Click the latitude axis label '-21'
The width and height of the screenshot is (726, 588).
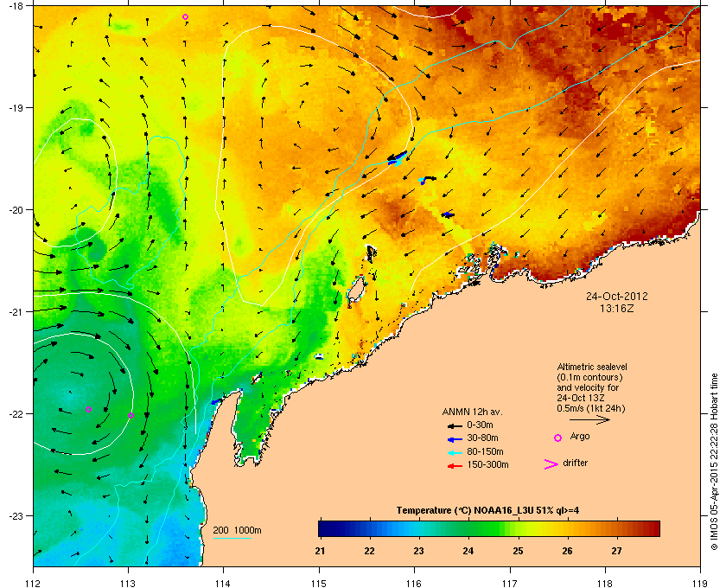tap(16, 312)
